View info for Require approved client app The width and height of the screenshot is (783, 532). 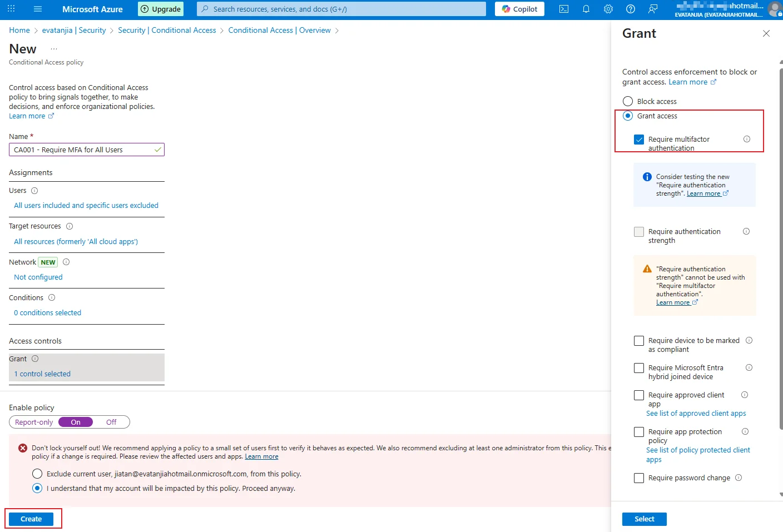click(x=745, y=395)
